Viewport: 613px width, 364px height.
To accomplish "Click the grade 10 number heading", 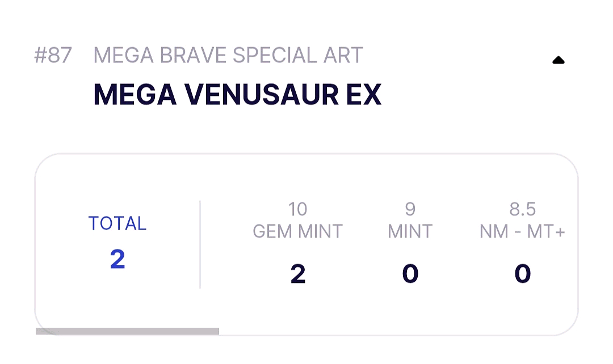I will (297, 209).
